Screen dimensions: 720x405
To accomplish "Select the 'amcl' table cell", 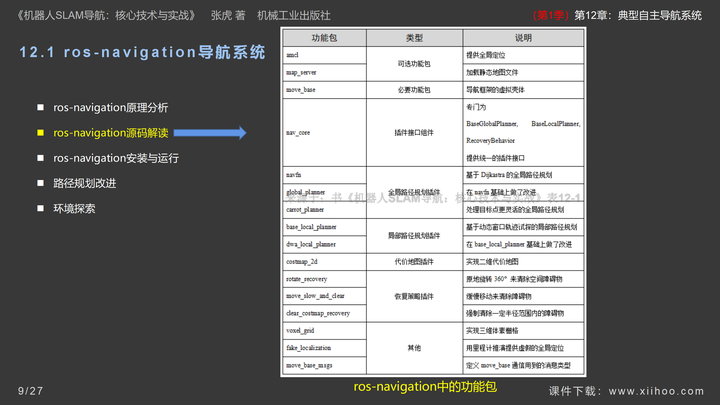I will [x=324, y=55].
